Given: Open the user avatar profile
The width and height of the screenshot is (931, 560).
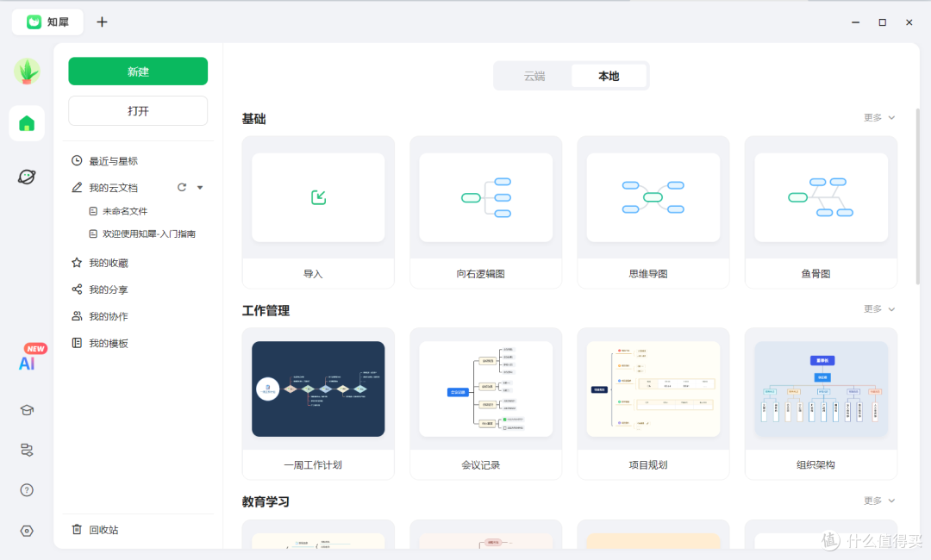Looking at the screenshot, I should 27,72.
